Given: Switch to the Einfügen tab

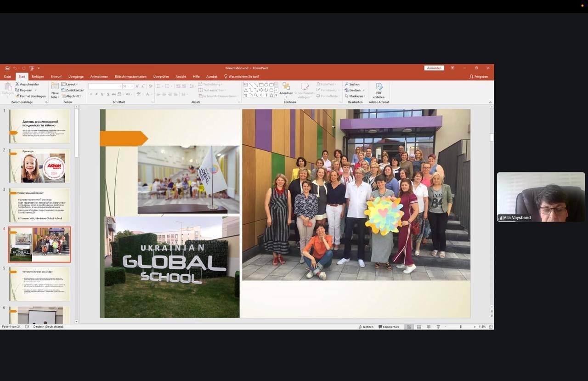Looking at the screenshot, I should point(38,77).
